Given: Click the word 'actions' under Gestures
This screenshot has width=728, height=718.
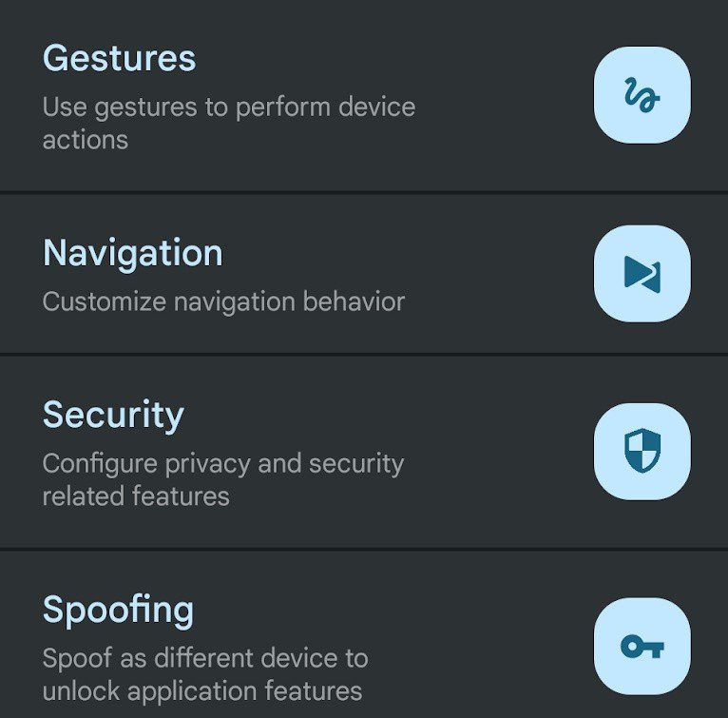Looking at the screenshot, I should tap(85, 140).
